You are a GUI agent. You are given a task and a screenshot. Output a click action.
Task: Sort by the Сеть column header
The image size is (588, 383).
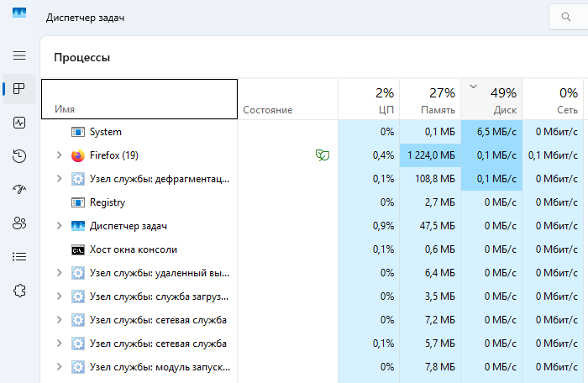(x=553, y=99)
